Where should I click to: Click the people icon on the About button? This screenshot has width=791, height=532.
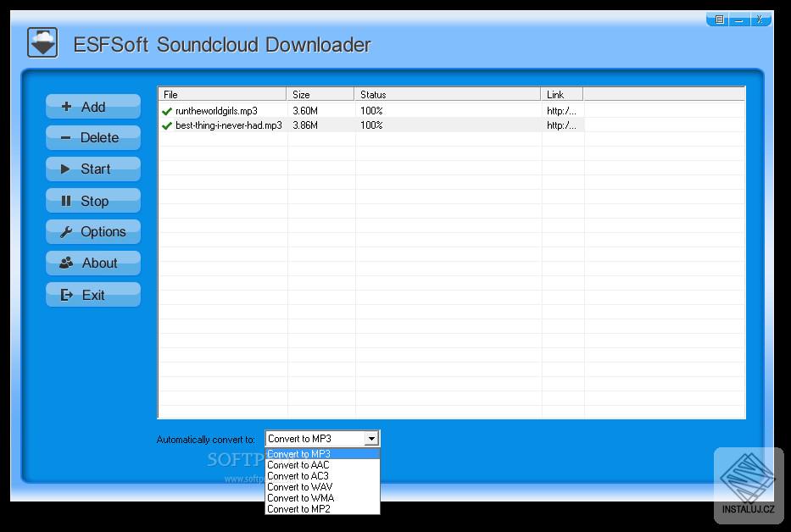[67, 263]
